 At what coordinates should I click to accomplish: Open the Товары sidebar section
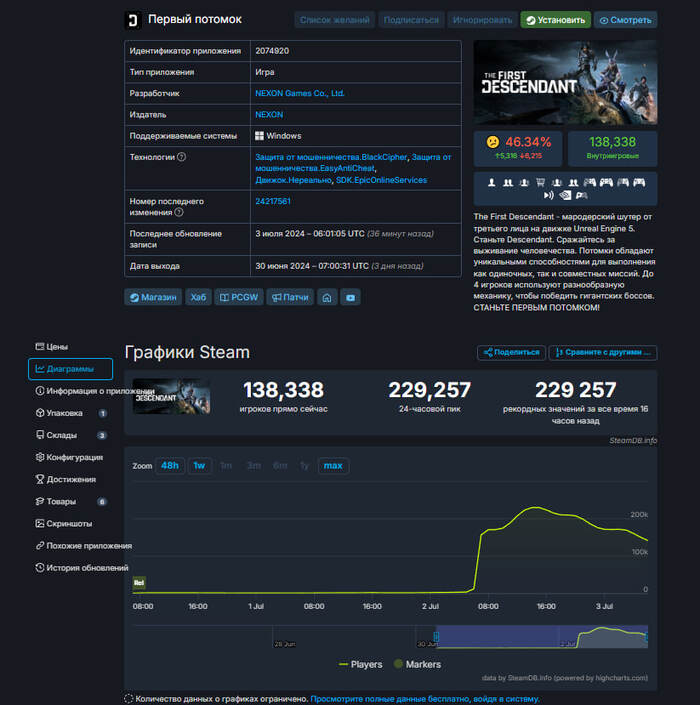(x=71, y=501)
